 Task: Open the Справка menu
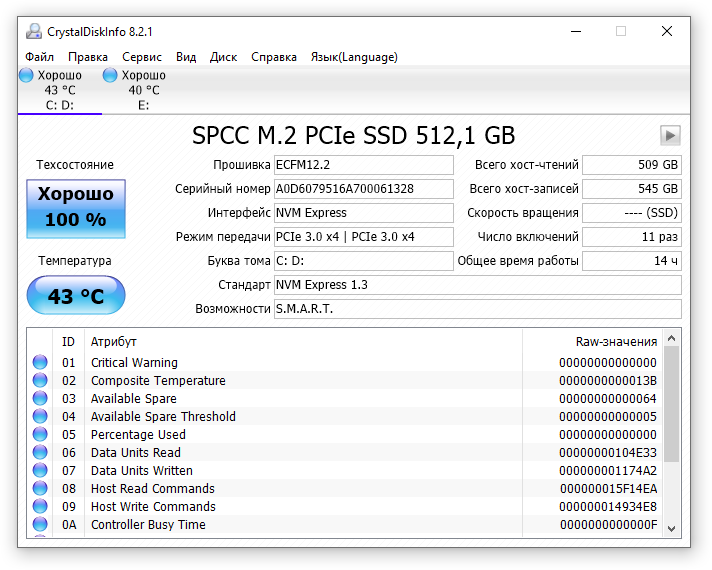tap(274, 57)
